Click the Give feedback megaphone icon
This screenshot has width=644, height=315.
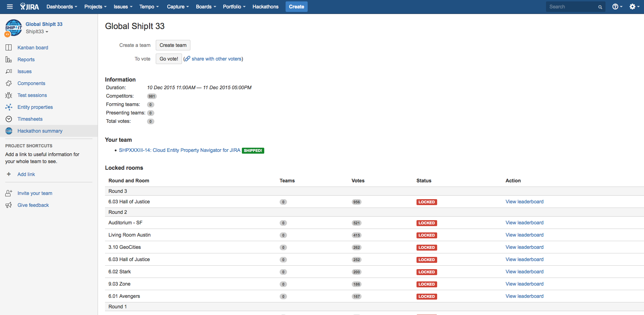[x=9, y=205]
